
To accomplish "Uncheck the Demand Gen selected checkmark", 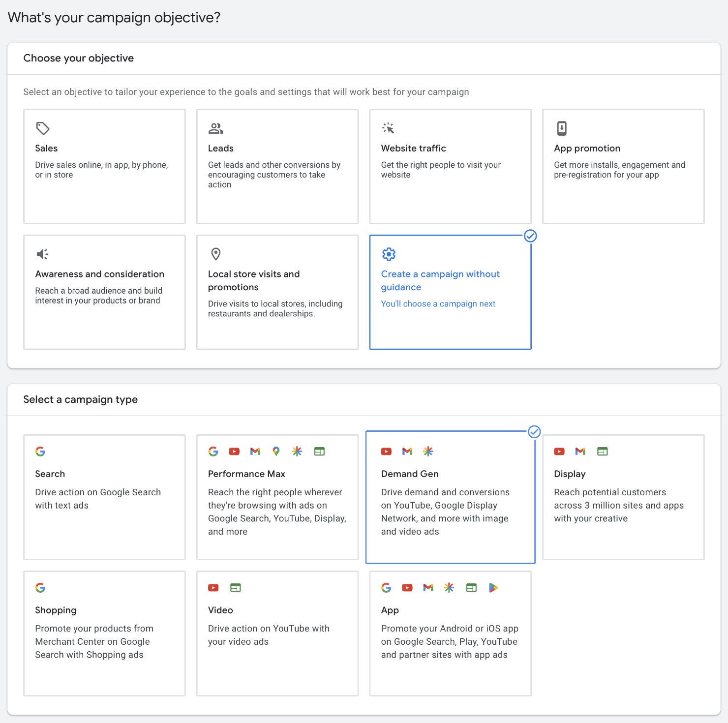I will coord(534,432).
